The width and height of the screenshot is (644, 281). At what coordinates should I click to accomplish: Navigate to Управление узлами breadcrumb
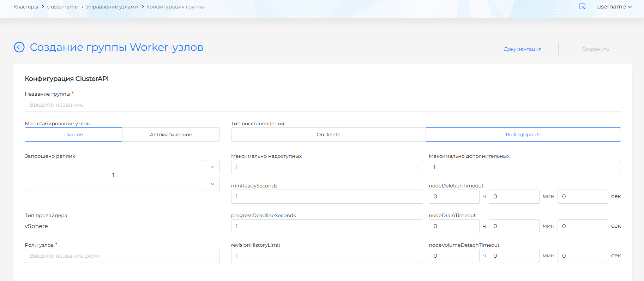[112, 7]
